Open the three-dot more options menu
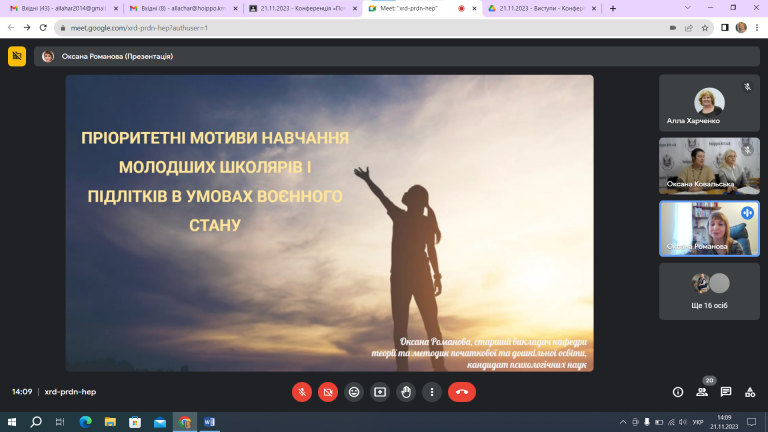This screenshot has width=768, height=432. pyautogui.click(x=432, y=392)
